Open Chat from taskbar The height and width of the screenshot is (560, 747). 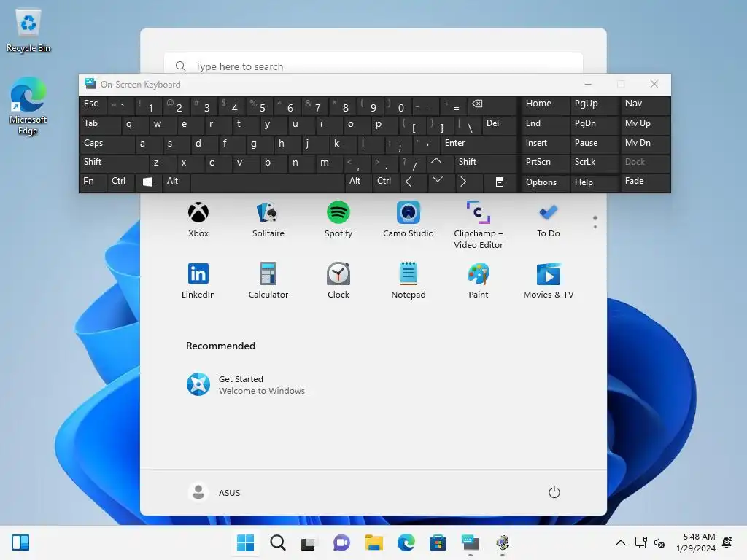pyautogui.click(x=341, y=542)
